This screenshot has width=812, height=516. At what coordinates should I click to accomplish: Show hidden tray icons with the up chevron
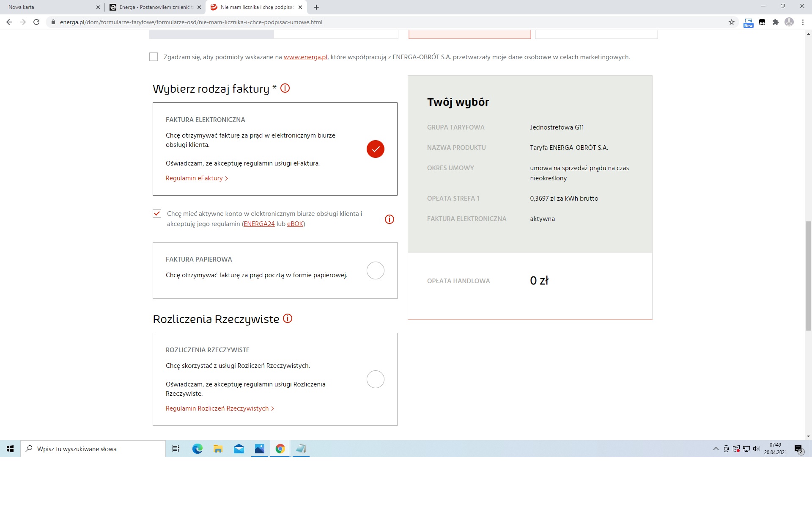coord(716,449)
